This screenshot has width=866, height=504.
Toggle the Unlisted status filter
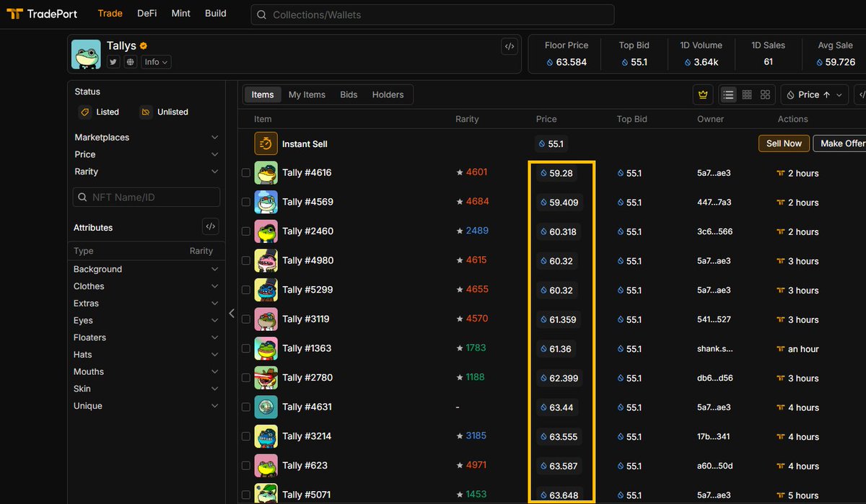[164, 112]
